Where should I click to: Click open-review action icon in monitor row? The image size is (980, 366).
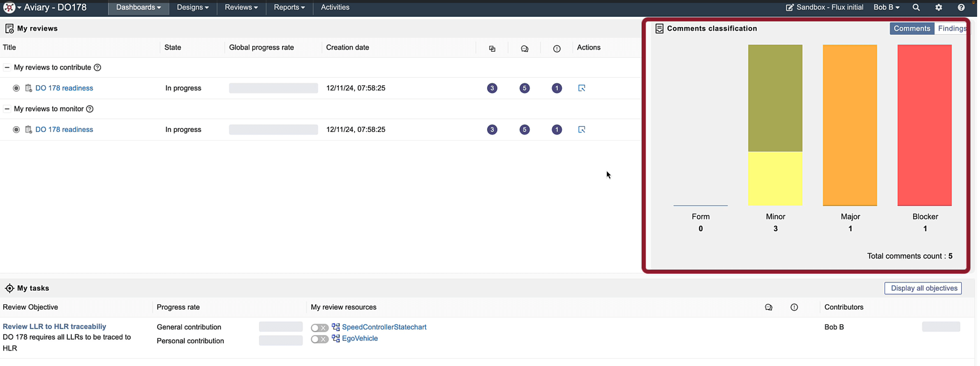(x=581, y=130)
